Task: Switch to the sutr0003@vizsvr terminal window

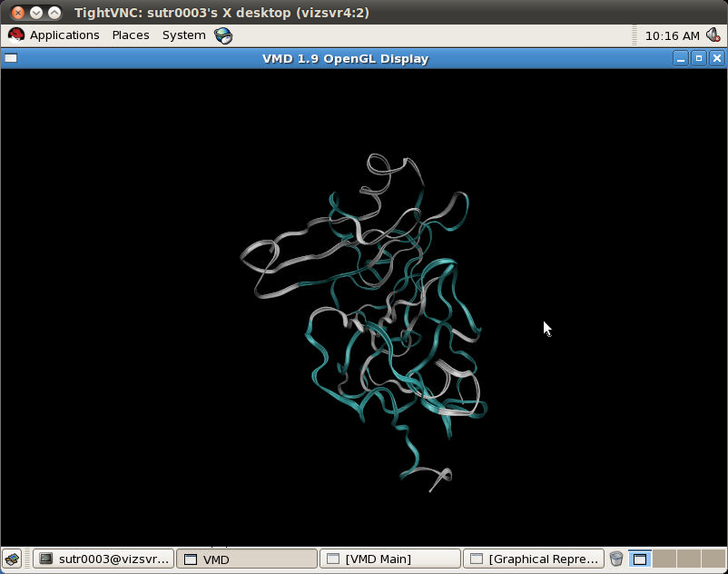Action: [x=103, y=559]
